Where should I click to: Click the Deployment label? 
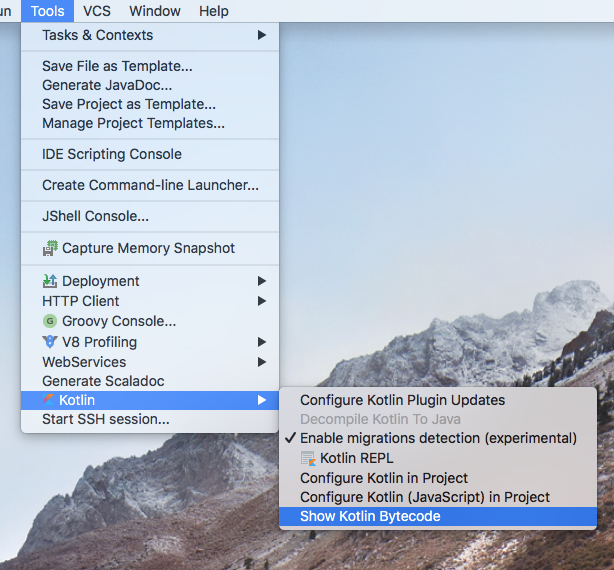(101, 281)
